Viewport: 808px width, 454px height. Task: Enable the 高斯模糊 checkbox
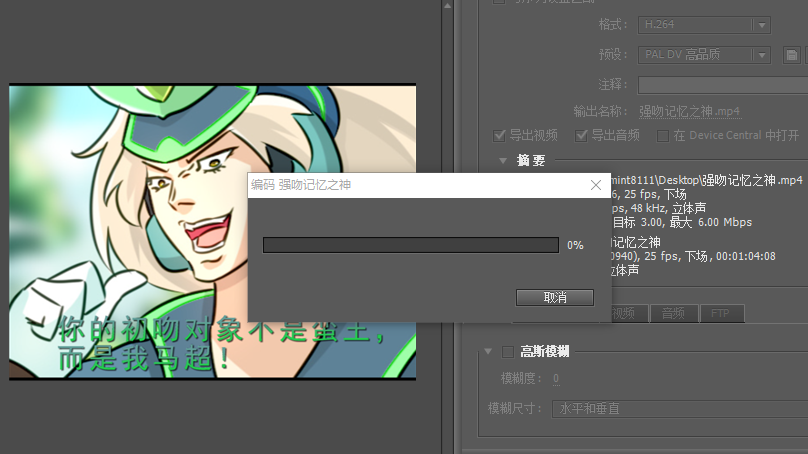pos(508,352)
